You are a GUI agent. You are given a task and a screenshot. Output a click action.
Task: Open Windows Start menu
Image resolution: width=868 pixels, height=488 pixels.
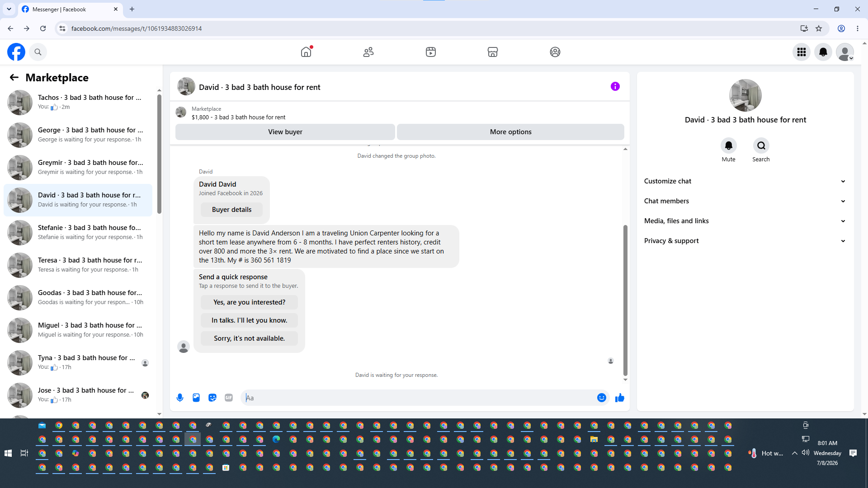[8, 453]
